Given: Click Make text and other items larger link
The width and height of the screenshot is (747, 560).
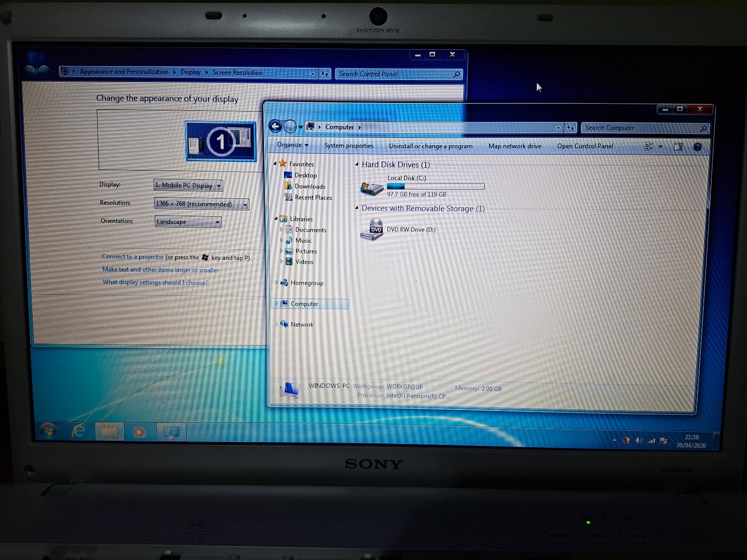Looking at the screenshot, I should coord(160,270).
